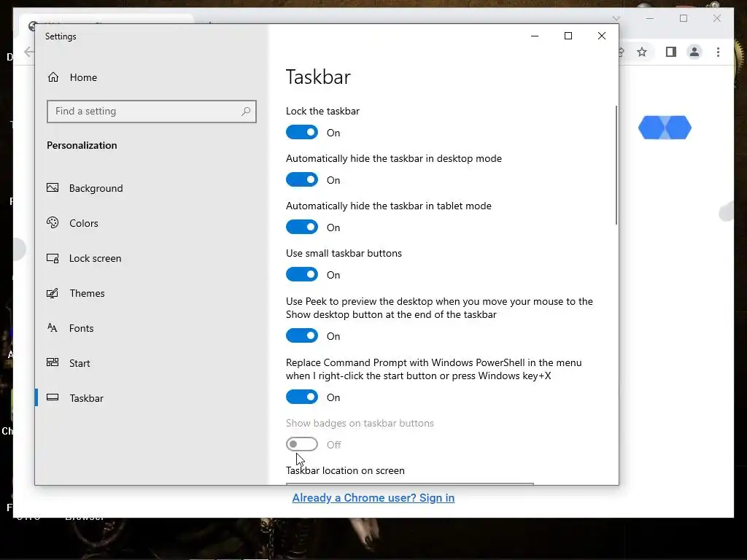Click the Background picture icon

(x=53, y=187)
